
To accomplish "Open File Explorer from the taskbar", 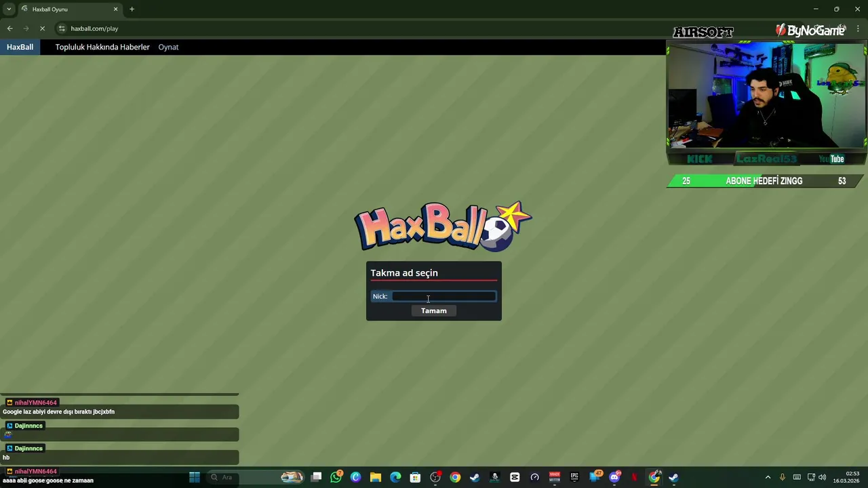I will tap(376, 477).
